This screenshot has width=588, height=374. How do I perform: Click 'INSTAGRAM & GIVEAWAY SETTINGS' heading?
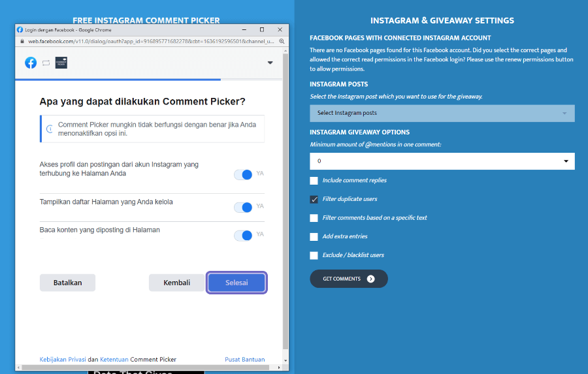pyautogui.click(x=442, y=21)
